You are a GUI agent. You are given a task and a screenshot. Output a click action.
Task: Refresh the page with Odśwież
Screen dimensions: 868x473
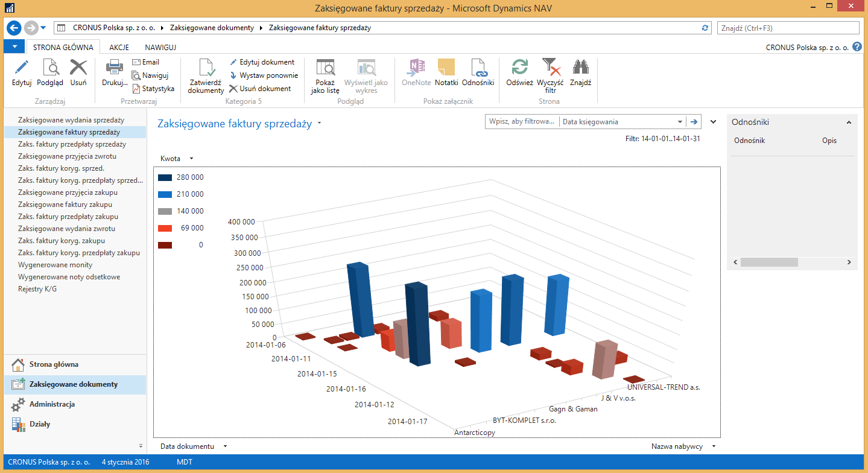coord(520,68)
